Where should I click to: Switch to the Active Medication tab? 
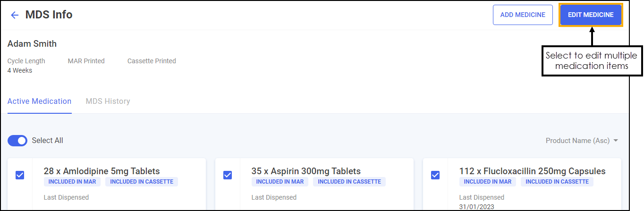pyautogui.click(x=40, y=101)
